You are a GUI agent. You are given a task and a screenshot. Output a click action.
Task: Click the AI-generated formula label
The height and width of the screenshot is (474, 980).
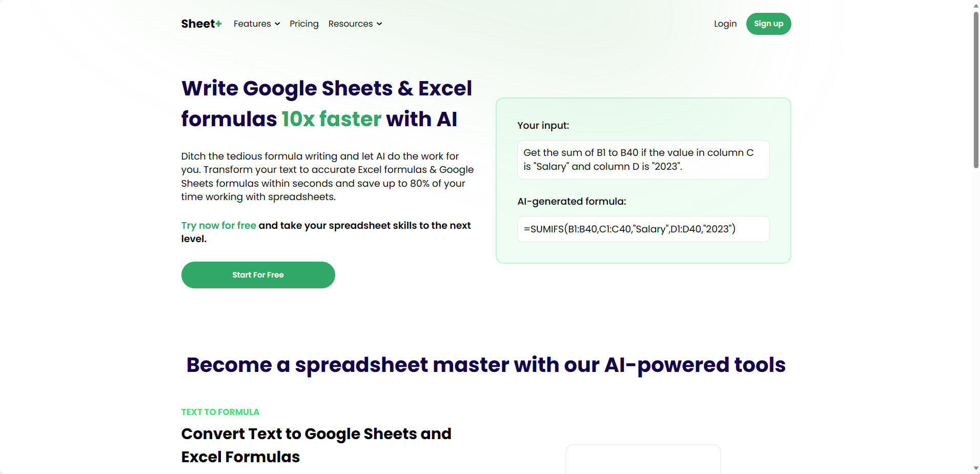571,201
